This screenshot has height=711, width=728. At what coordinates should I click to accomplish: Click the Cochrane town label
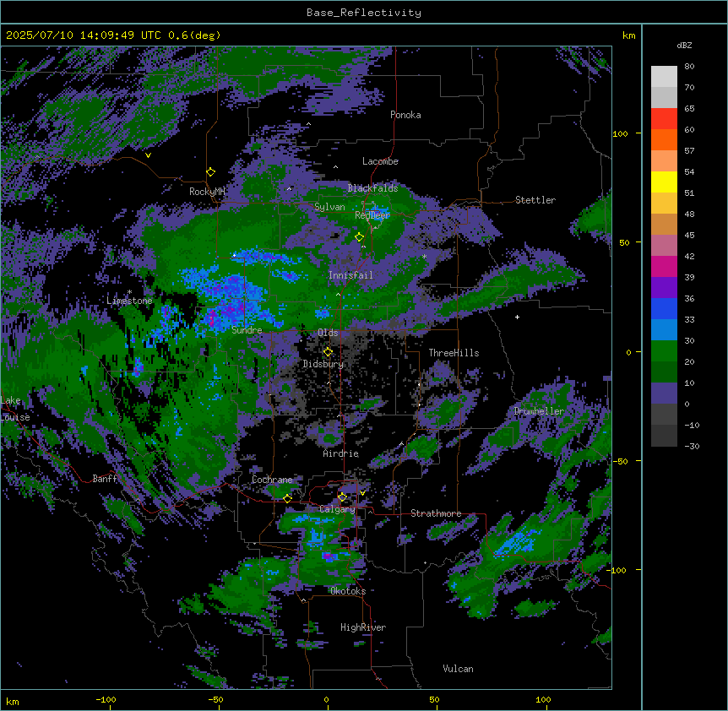272,480
